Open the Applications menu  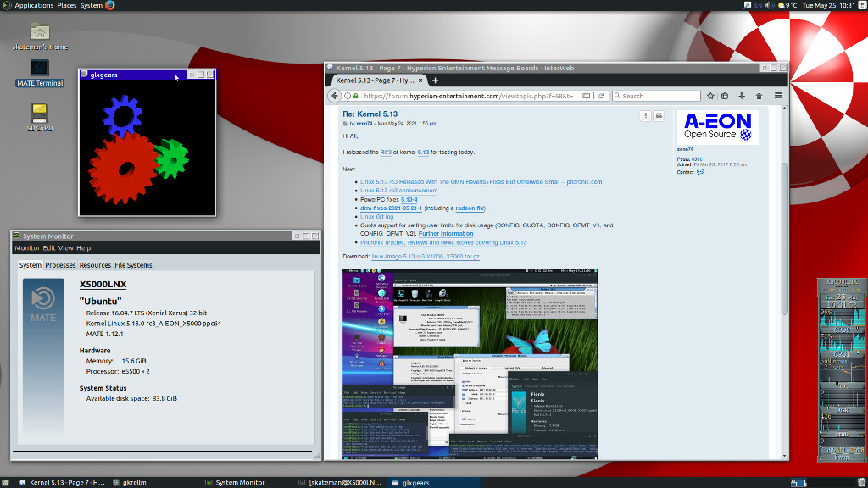pyautogui.click(x=34, y=5)
